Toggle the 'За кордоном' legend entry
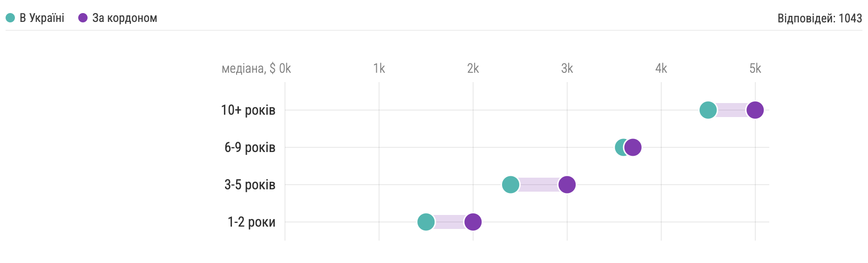Screen dimensions: 868x263 coord(117,18)
